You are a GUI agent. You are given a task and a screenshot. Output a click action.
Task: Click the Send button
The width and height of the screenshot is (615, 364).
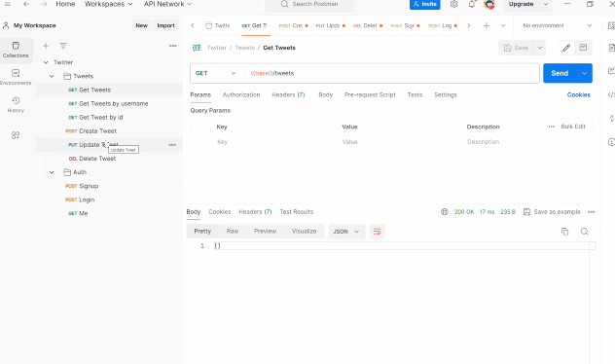pyautogui.click(x=560, y=73)
